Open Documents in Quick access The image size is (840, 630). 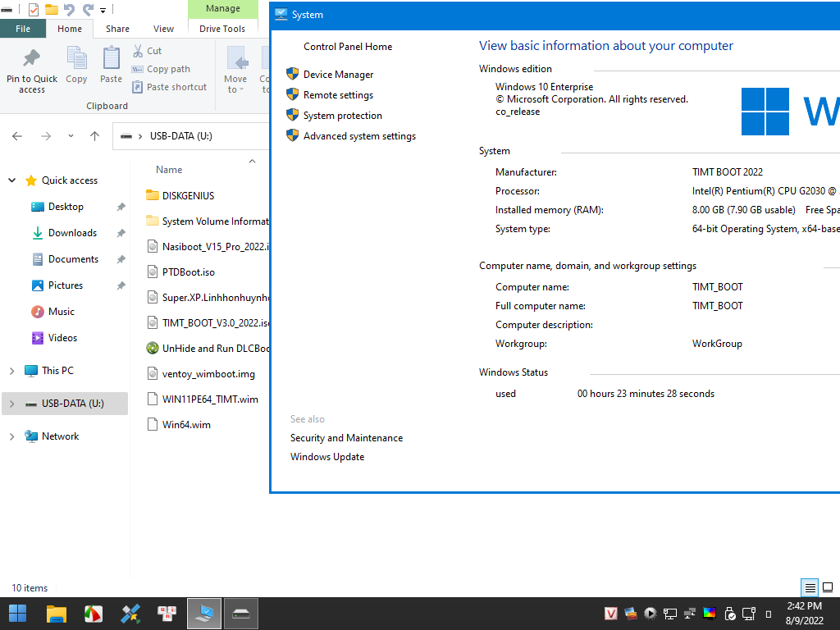73,259
